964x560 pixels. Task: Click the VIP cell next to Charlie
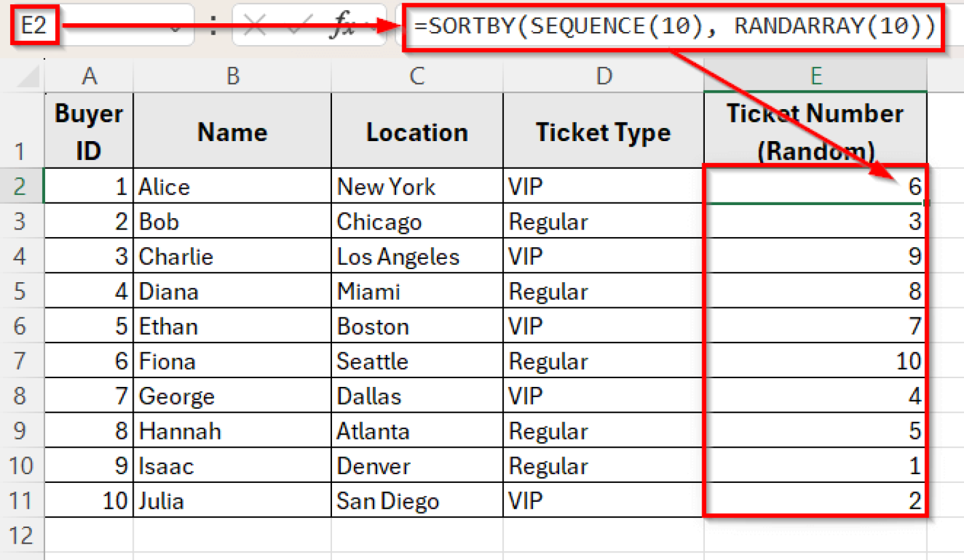602,256
